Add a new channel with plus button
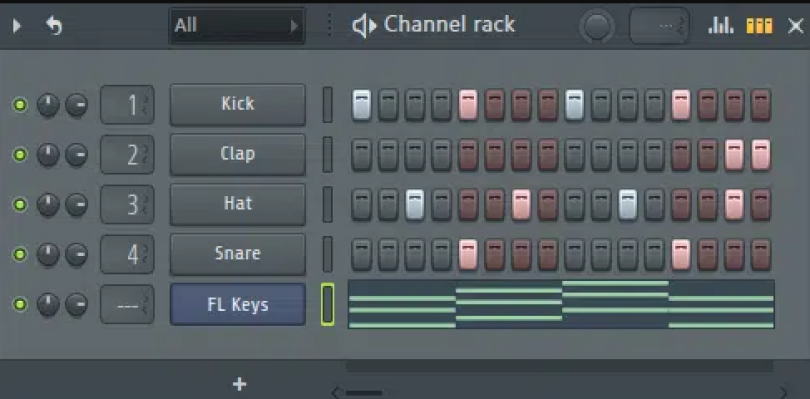 [x=239, y=384]
